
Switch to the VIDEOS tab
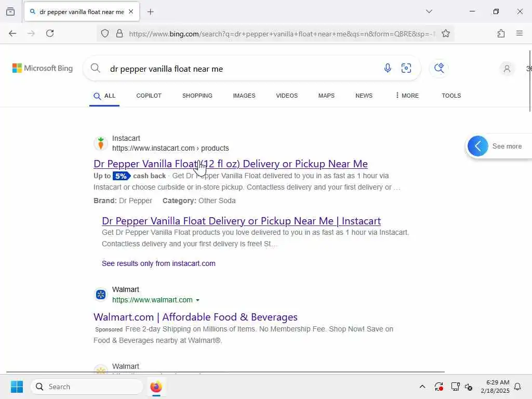pos(287,96)
